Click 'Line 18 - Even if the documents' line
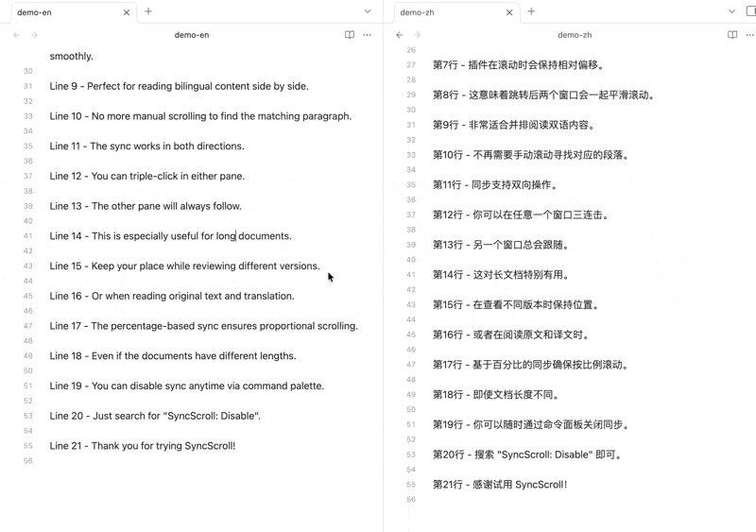 click(173, 356)
